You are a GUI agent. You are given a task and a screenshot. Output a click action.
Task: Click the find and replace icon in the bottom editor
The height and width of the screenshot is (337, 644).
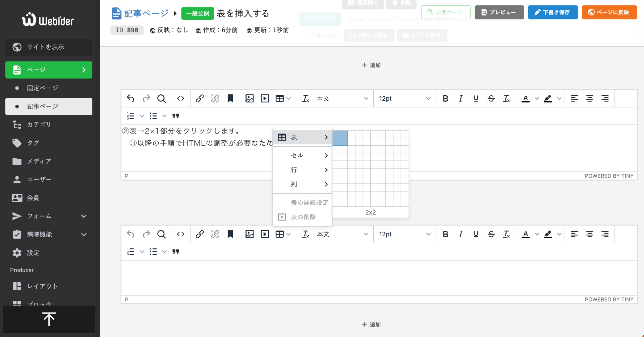(161, 234)
